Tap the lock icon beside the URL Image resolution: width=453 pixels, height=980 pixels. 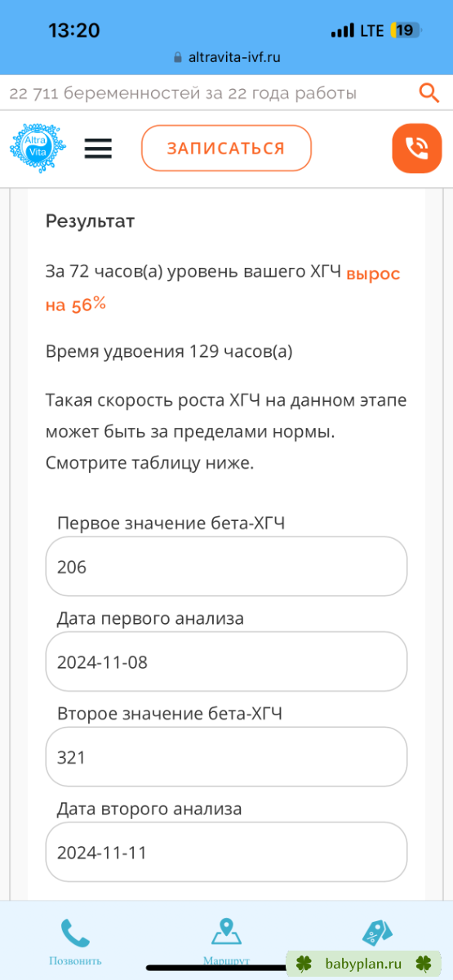[179, 58]
